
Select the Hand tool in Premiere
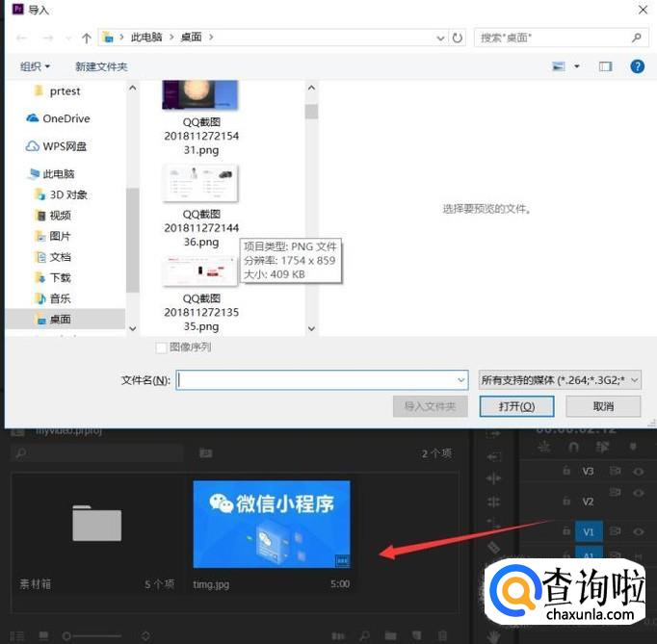[x=493, y=635]
